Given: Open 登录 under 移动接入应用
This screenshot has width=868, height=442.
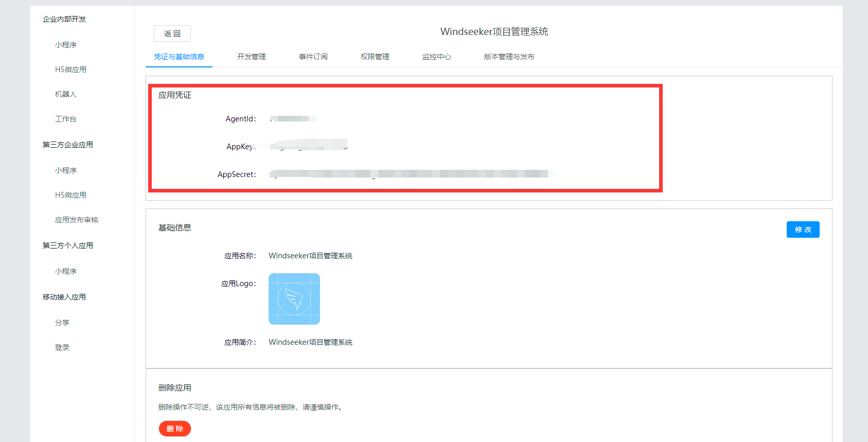Looking at the screenshot, I should pyautogui.click(x=62, y=347).
